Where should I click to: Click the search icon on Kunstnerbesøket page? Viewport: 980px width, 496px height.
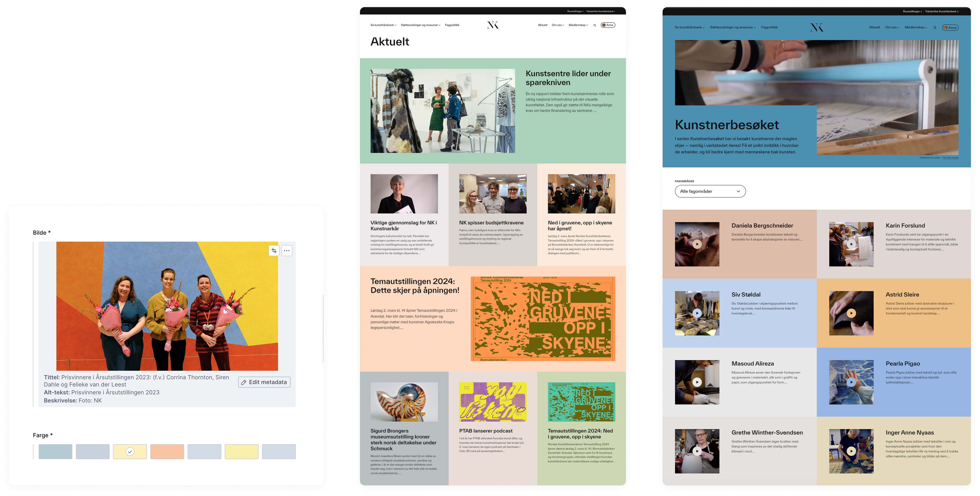[935, 28]
